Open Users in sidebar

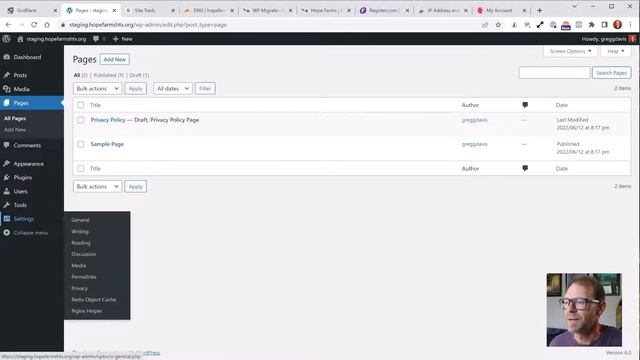point(20,191)
